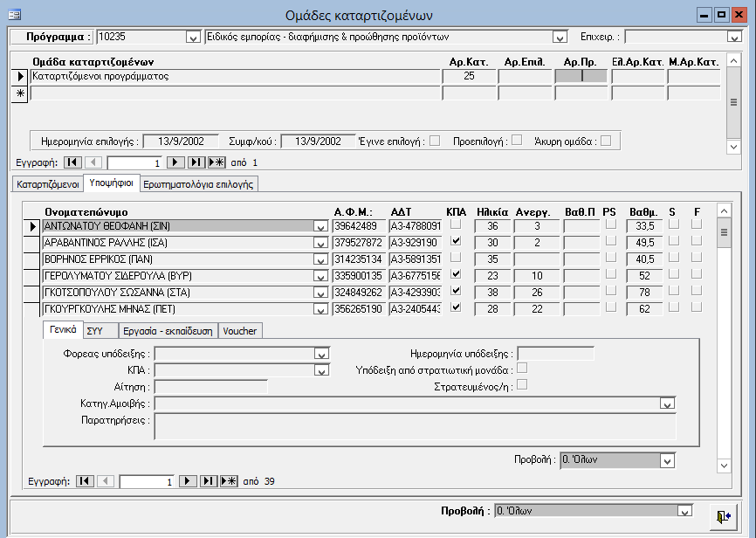Viewport: 756px width, 538px height.
Task: Jump to last record in groups navigator
Action: (x=196, y=162)
